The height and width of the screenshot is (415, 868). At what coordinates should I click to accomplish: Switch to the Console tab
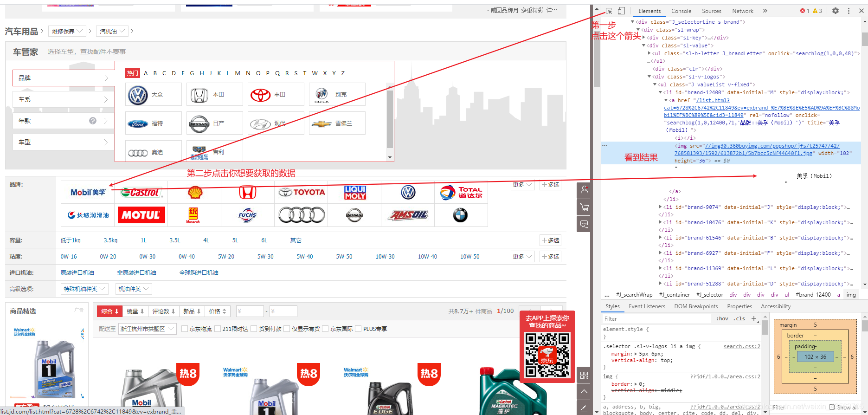[x=681, y=11]
